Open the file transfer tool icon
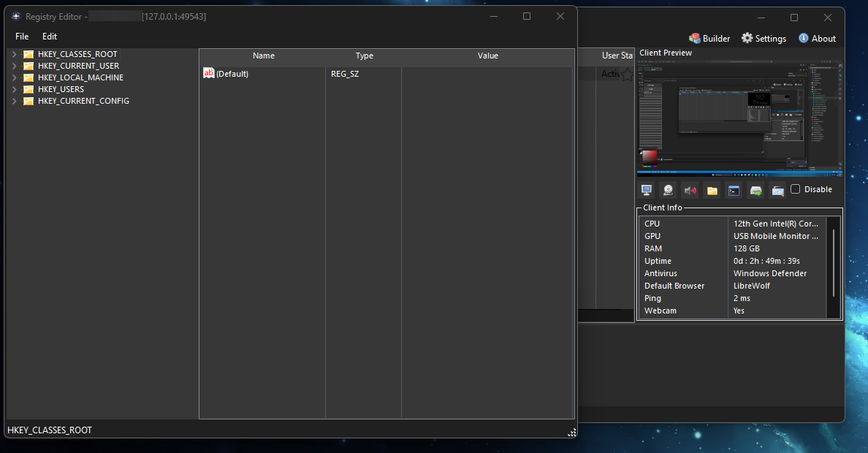Image resolution: width=868 pixels, height=453 pixels. [755, 189]
